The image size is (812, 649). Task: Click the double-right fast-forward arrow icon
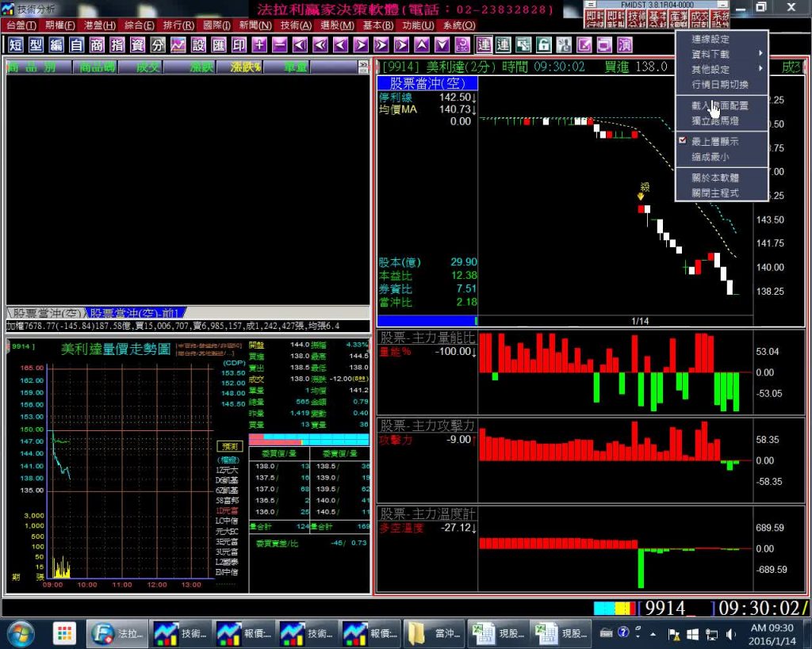click(x=381, y=45)
